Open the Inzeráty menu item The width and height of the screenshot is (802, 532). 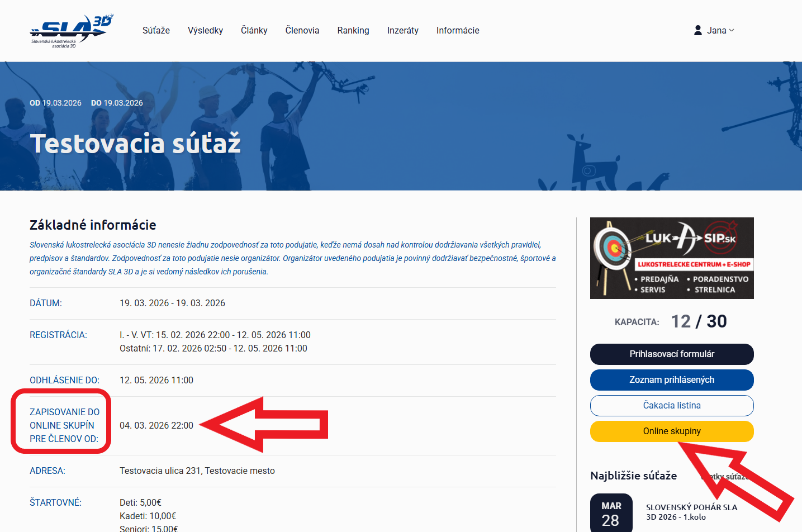pyautogui.click(x=402, y=30)
